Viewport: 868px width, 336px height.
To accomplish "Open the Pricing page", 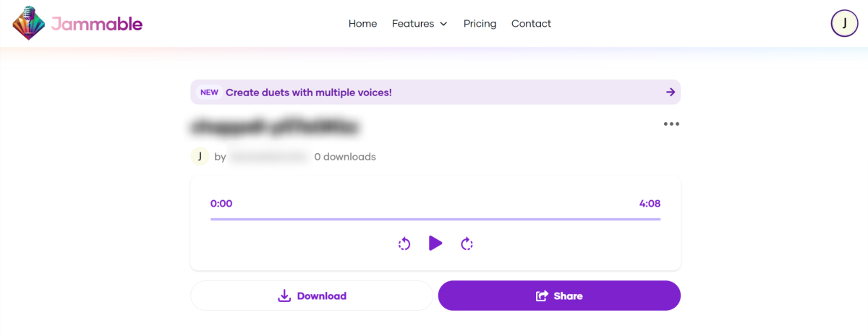I will [480, 24].
